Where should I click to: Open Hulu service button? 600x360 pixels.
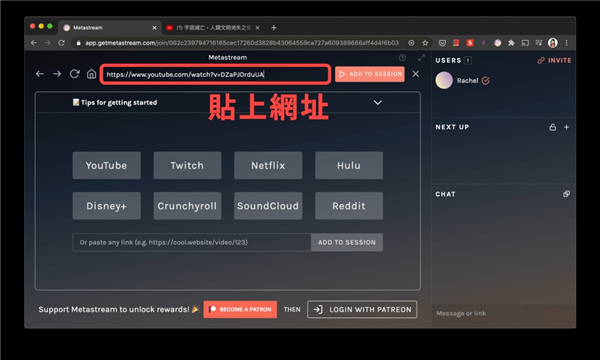pos(349,165)
